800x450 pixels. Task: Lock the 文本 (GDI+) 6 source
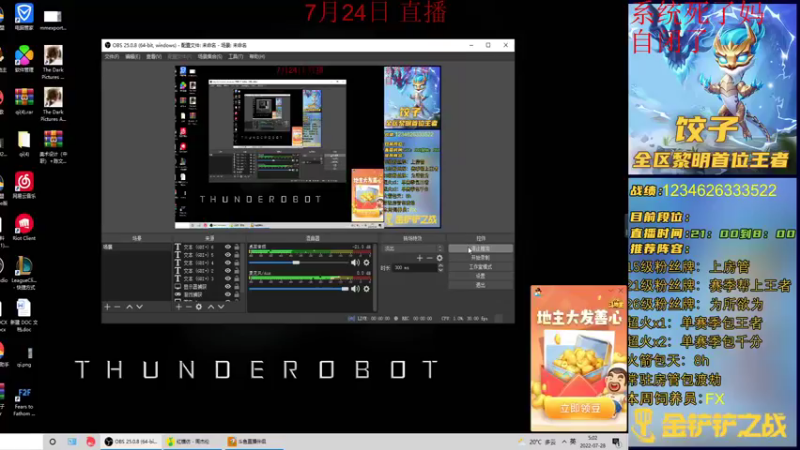237,247
